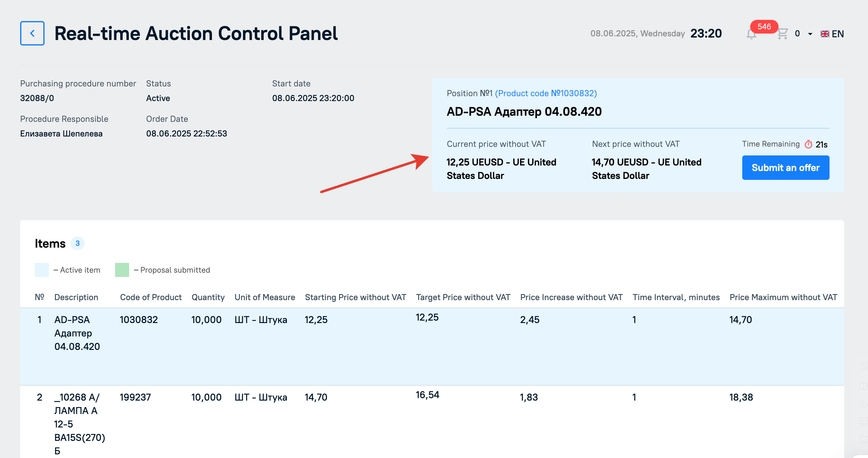The height and width of the screenshot is (458, 868).
Task: Open the notifications bell icon
Action: point(751,34)
